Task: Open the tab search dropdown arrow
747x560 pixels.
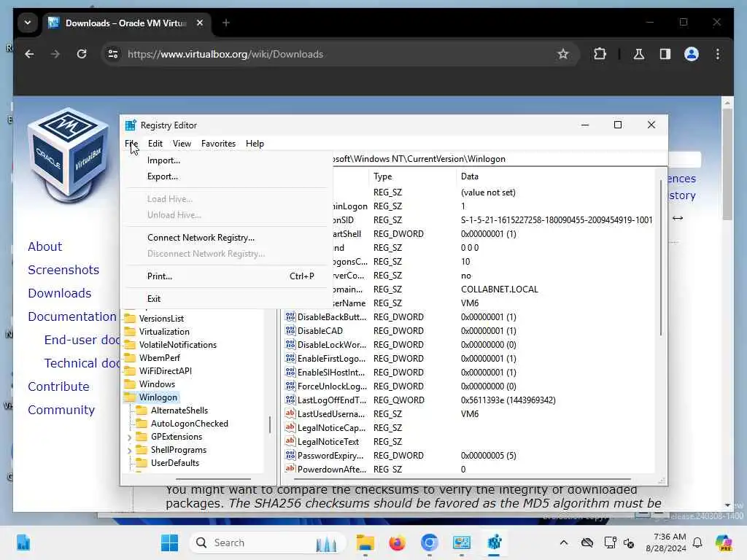Action: pos(28,23)
